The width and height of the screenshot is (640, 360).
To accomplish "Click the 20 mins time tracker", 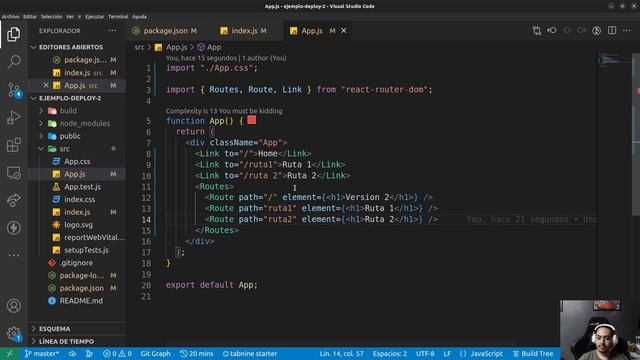I will (197, 354).
